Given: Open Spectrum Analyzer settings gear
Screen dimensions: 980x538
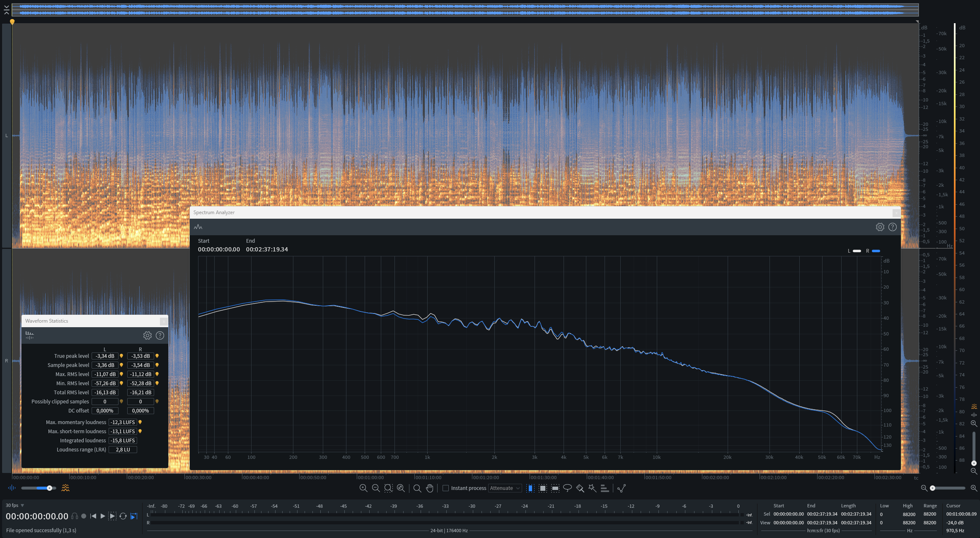Looking at the screenshot, I should coord(880,227).
